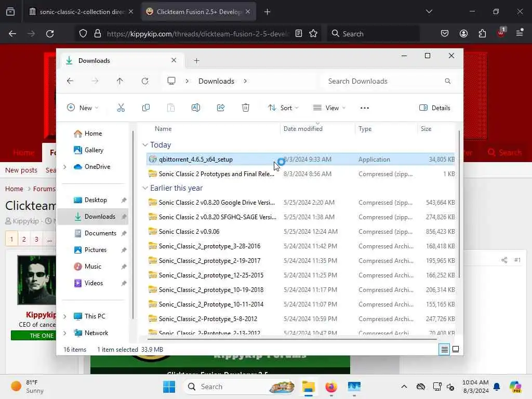Click the Cut scissors icon in Explorer toolbar

click(x=121, y=108)
